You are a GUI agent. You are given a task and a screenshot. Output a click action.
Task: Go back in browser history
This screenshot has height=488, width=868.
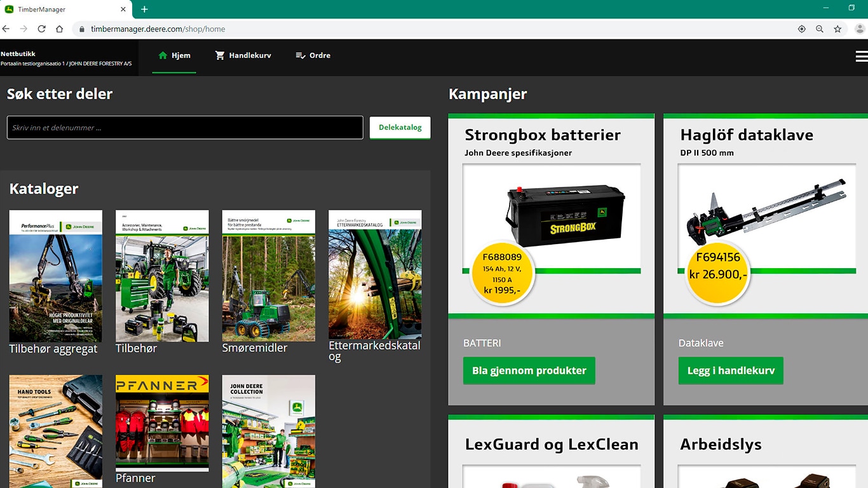(6, 29)
